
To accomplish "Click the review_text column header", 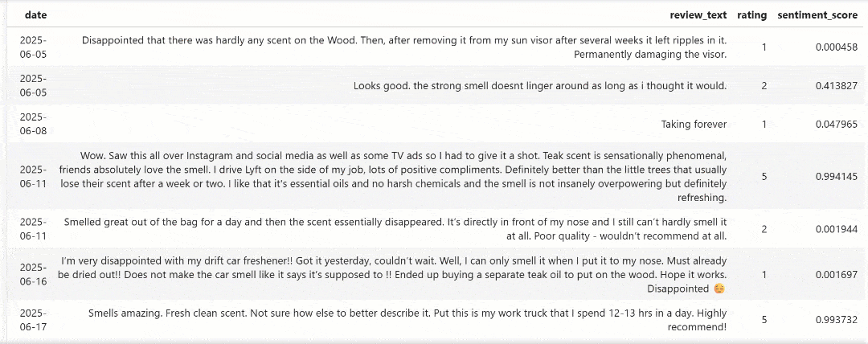I will (x=698, y=14).
